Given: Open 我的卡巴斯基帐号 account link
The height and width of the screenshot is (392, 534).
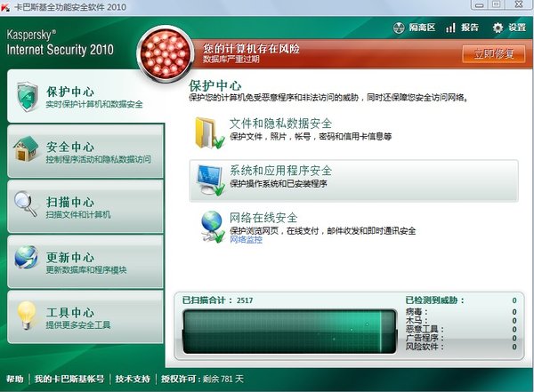Looking at the screenshot, I should coord(69,379).
